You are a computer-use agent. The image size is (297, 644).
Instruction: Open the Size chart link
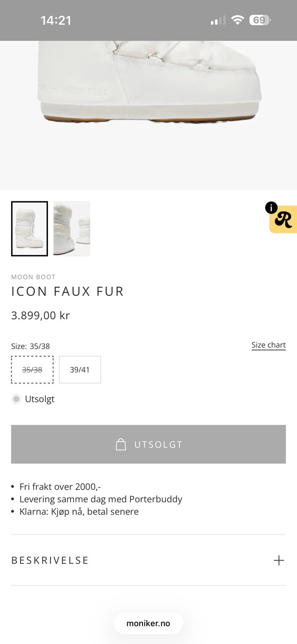(x=268, y=345)
